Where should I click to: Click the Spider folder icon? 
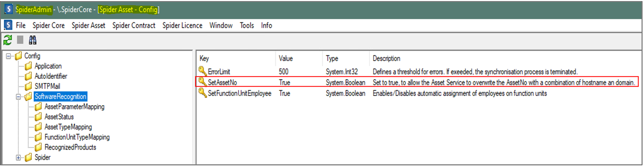pyautogui.click(x=29, y=157)
